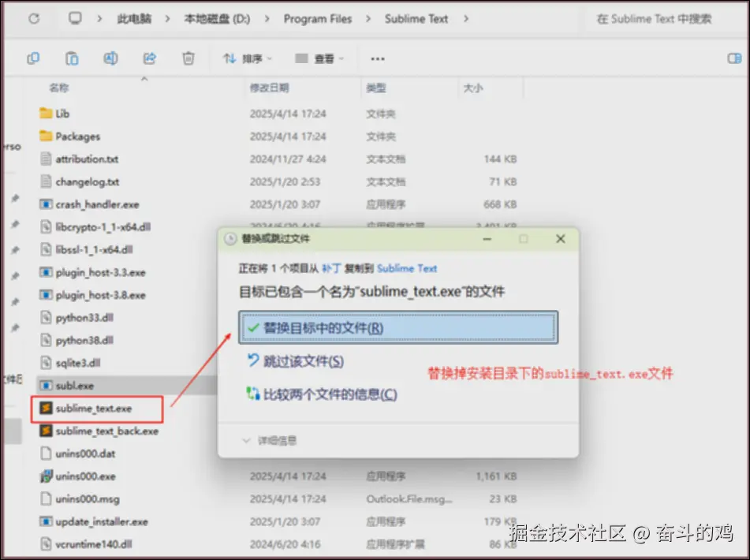Click Outlook.File.msg type of unins000.msg
Screen dimensions: 750x560
click(x=409, y=498)
